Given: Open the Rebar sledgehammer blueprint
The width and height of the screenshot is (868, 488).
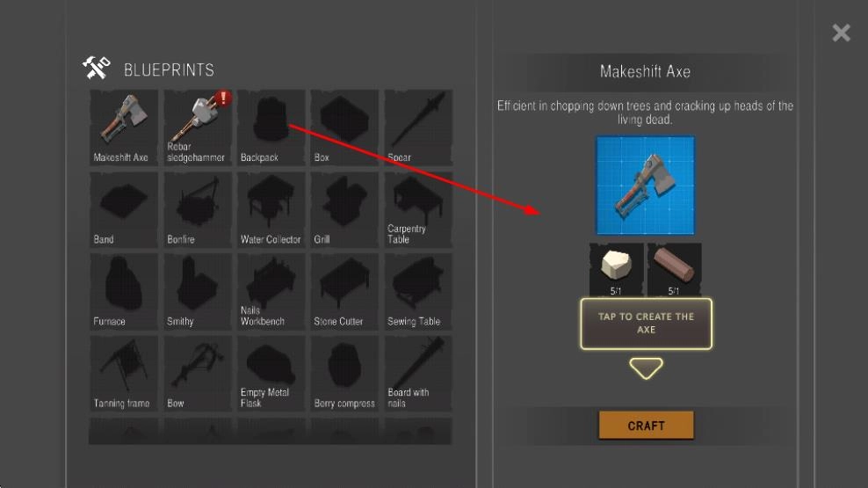Looking at the screenshot, I should click(198, 127).
